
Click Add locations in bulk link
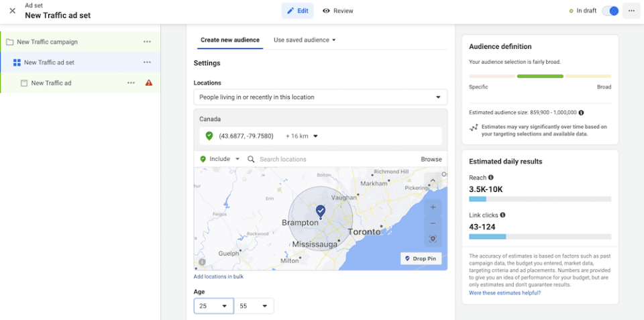219,276
